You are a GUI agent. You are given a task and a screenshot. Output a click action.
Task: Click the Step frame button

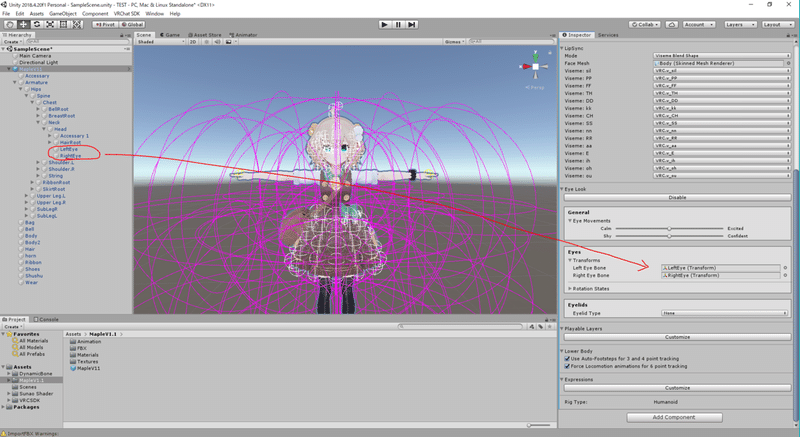click(x=412, y=24)
